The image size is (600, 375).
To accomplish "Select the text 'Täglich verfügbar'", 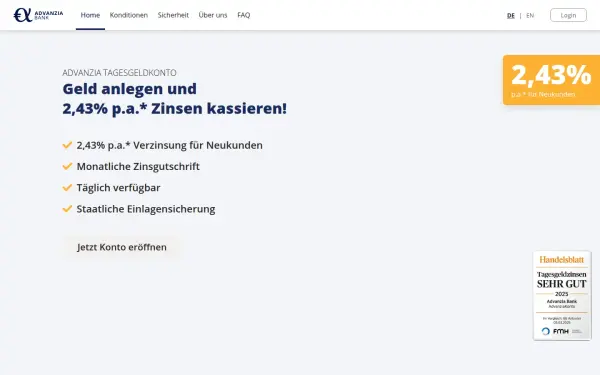I will point(118,188).
